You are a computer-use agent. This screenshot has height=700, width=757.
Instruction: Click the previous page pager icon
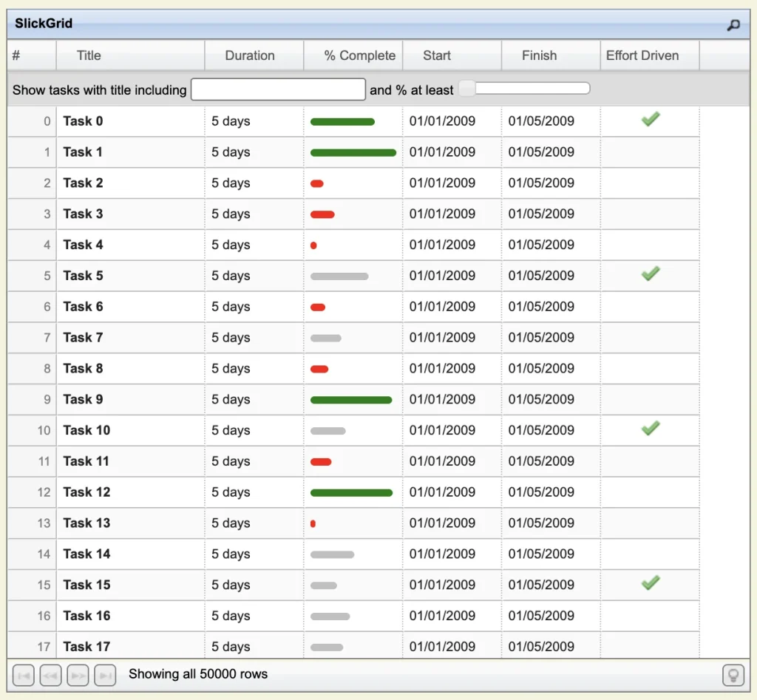[x=50, y=675]
